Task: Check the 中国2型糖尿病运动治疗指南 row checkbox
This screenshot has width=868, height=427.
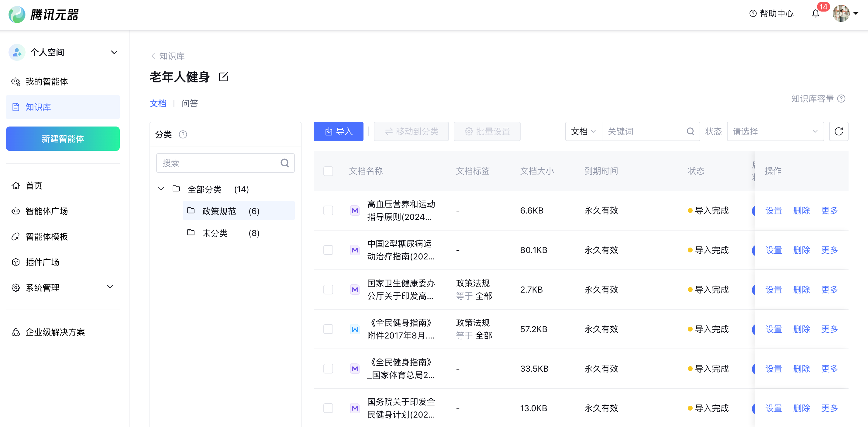Action: tap(328, 250)
